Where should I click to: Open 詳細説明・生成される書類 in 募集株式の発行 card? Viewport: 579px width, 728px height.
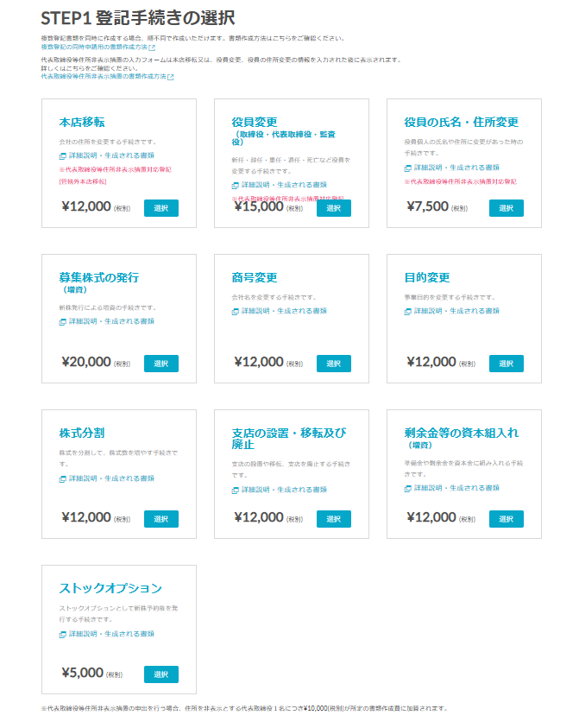click(x=111, y=321)
